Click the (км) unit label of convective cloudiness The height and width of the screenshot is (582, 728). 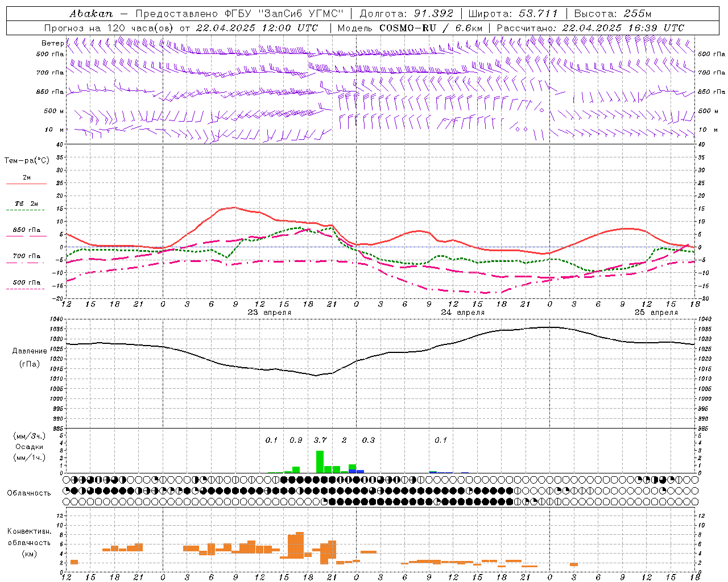[x=30, y=554]
